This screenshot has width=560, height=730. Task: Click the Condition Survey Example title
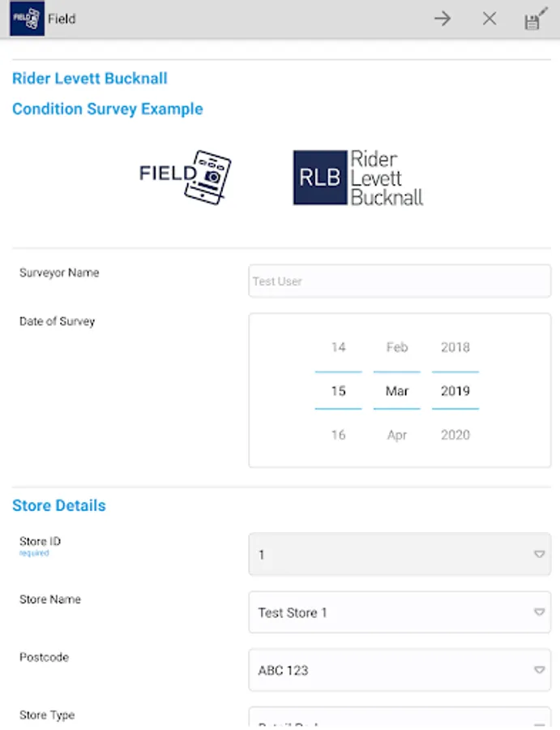click(108, 109)
